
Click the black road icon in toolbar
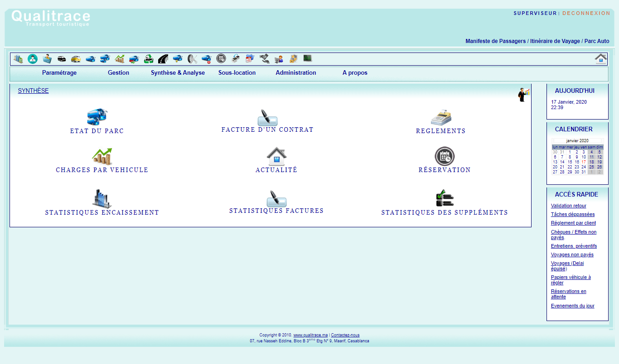tap(163, 59)
